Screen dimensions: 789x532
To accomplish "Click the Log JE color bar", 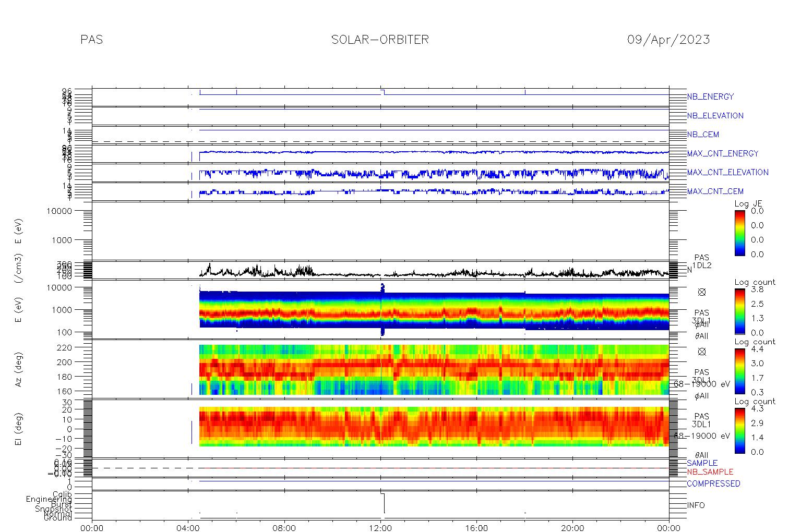I will pos(740,233).
